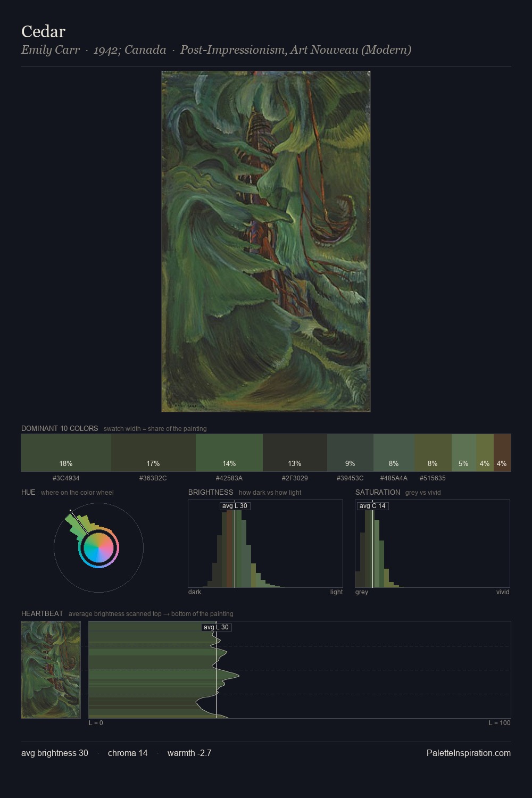Select the 5% light green swatch
The height and width of the screenshot is (798, 532).
[x=464, y=453]
